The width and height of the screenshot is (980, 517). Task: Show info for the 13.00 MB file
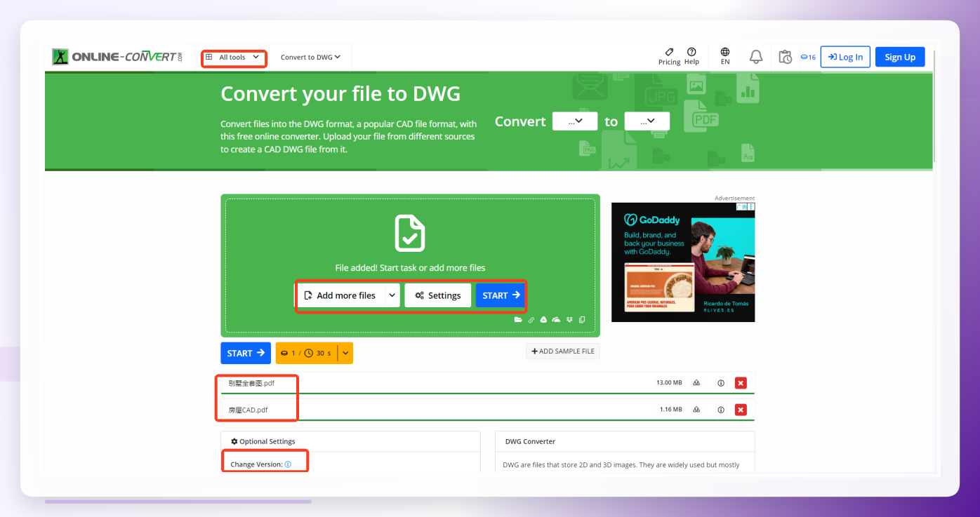(721, 383)
